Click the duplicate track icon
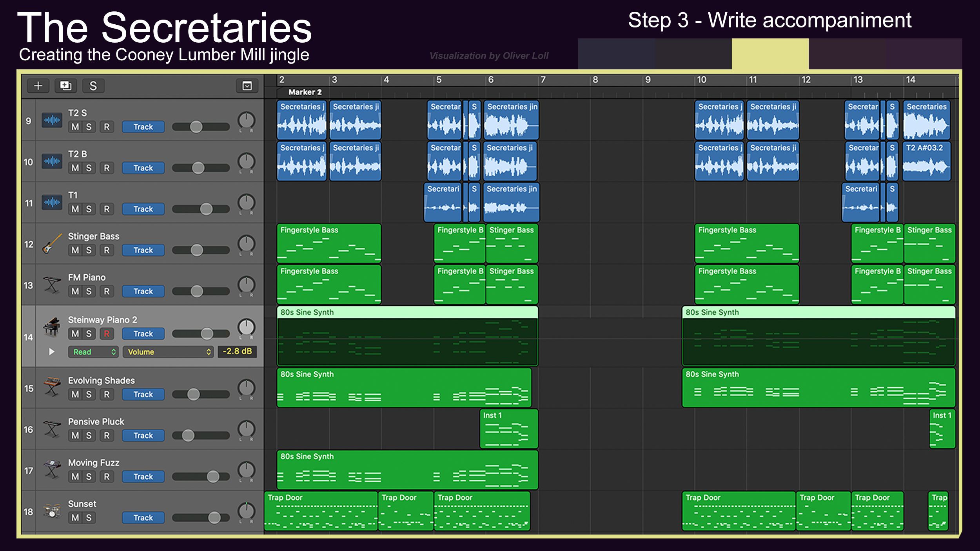Screen dimensions: 980x551 coord(65,86)
